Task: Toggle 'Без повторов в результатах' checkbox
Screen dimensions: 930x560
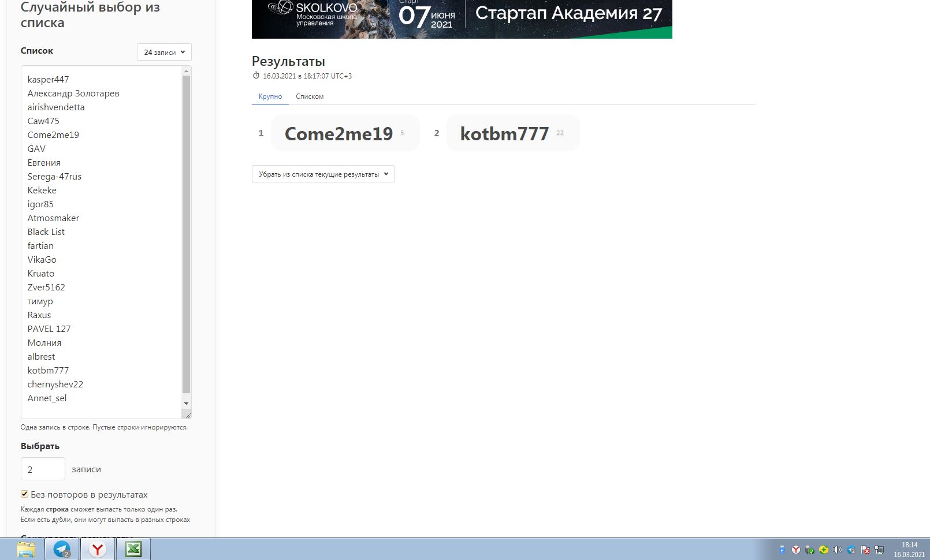Action: [x=24, y=494]
